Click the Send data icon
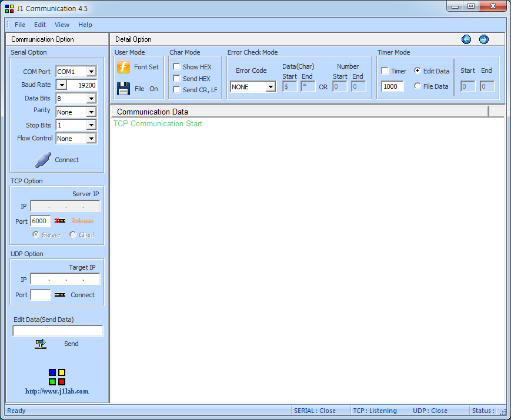 41,344
